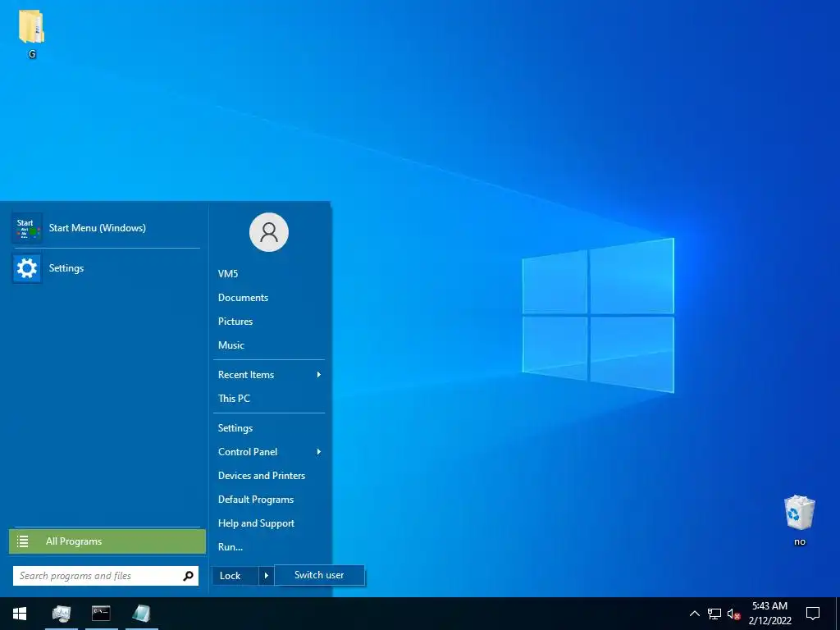
Task: Open Command Prompt from the taskbar
Action: (x=101, y=613)
